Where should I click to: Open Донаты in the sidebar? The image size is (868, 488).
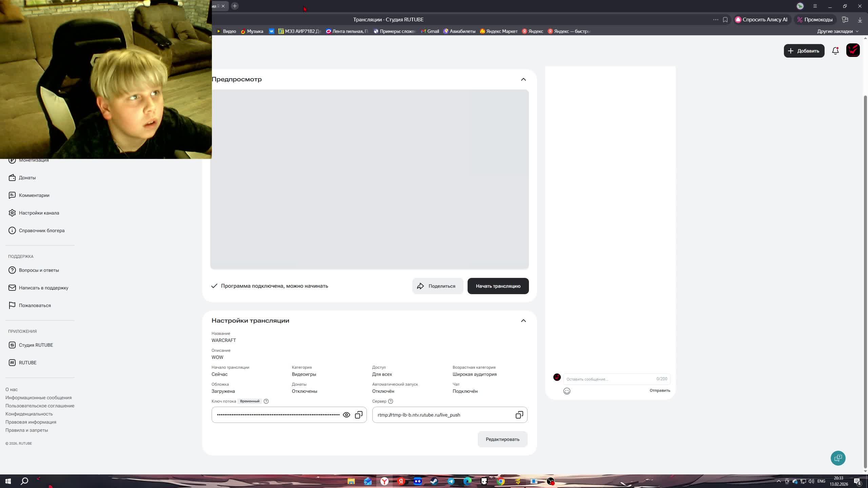(x=27, y=178)
